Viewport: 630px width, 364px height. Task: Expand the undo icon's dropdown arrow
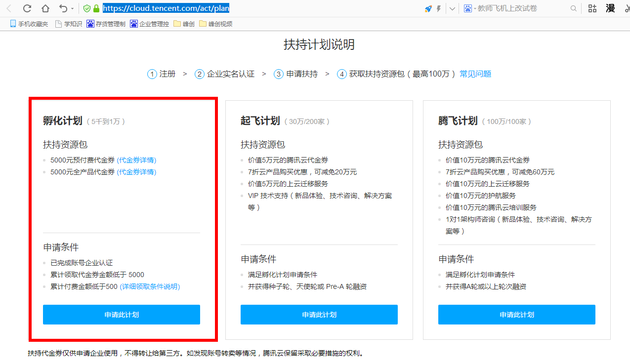pyautogui.click(x=73, y=9)
